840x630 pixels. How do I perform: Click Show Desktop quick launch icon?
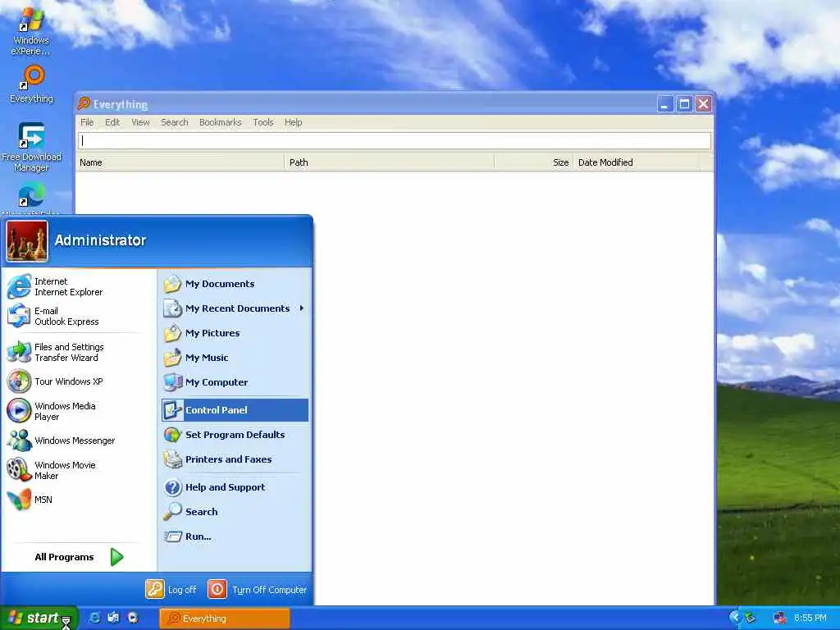[x=113, y=618]
